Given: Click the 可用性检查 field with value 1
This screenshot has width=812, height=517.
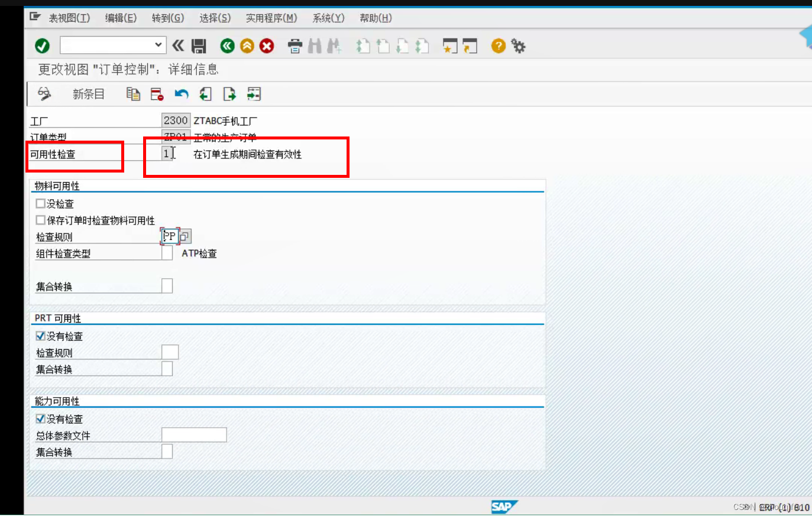Looking at the screenshot, I should [x=168, y=154].
